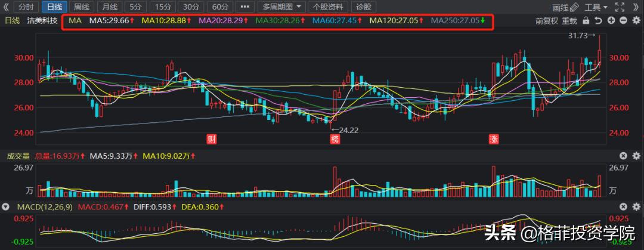Toggle the chart lock icon
Viewport: 644px width, 250px height.
click(x=586, y=20)
